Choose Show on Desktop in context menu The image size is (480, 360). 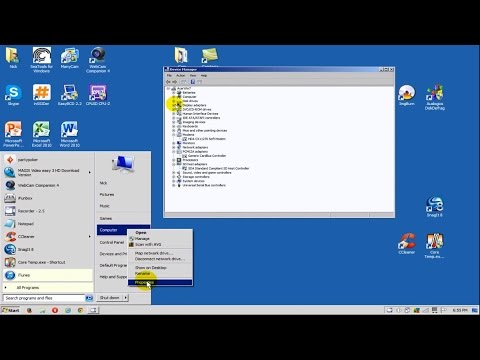coord(160,268)
